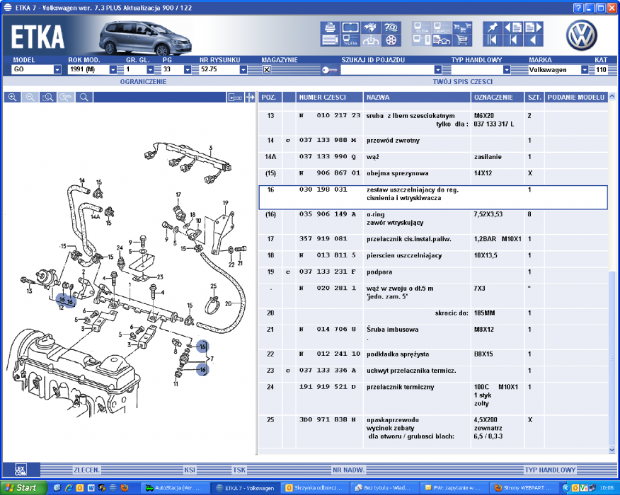Click the Windows Start button
This screenshot has width=620, height=495.
(22, 487)
